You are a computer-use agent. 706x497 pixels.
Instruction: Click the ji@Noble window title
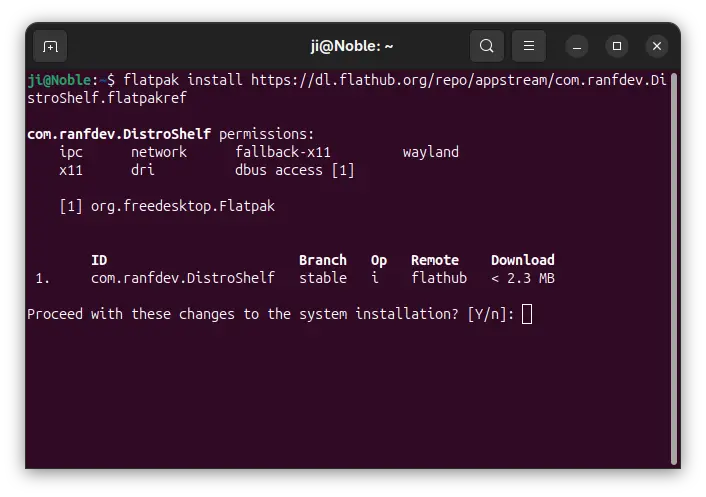pos(352,46)
